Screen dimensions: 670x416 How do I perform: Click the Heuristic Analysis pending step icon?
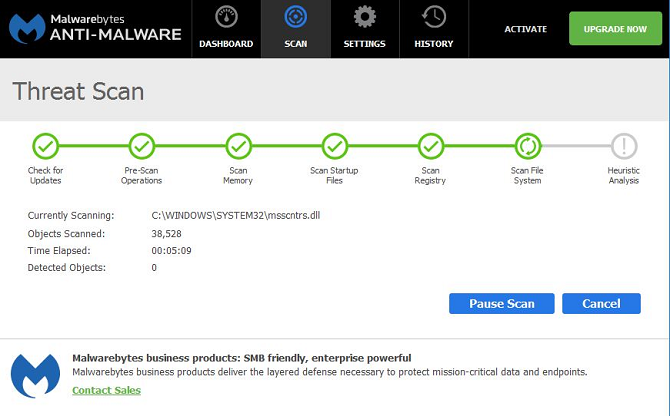[x=624, y=146]
